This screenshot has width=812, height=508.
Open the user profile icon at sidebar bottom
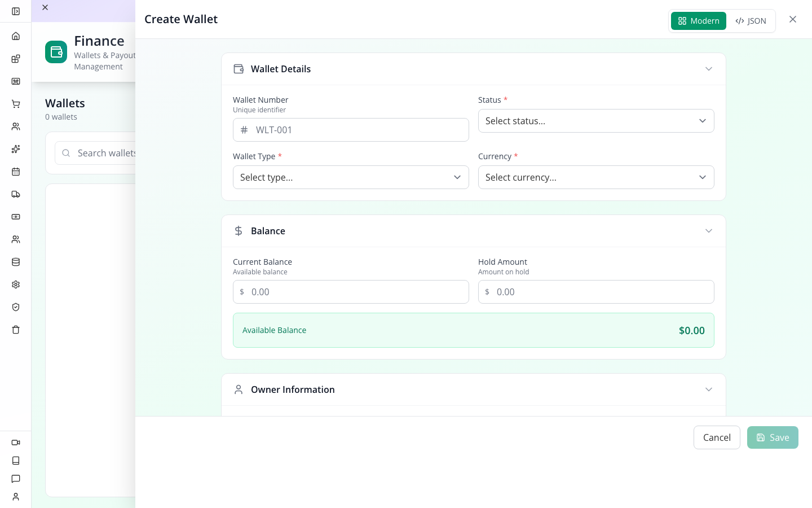pos(16,497)
